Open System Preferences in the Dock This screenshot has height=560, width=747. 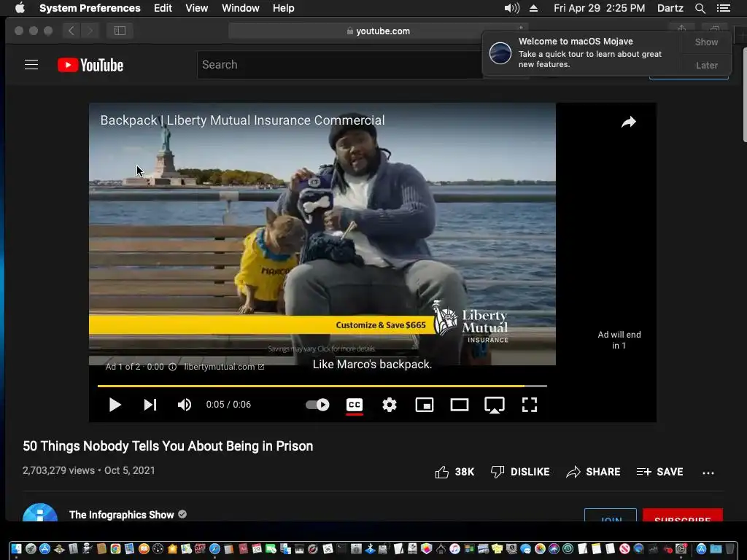coord(681,548)
